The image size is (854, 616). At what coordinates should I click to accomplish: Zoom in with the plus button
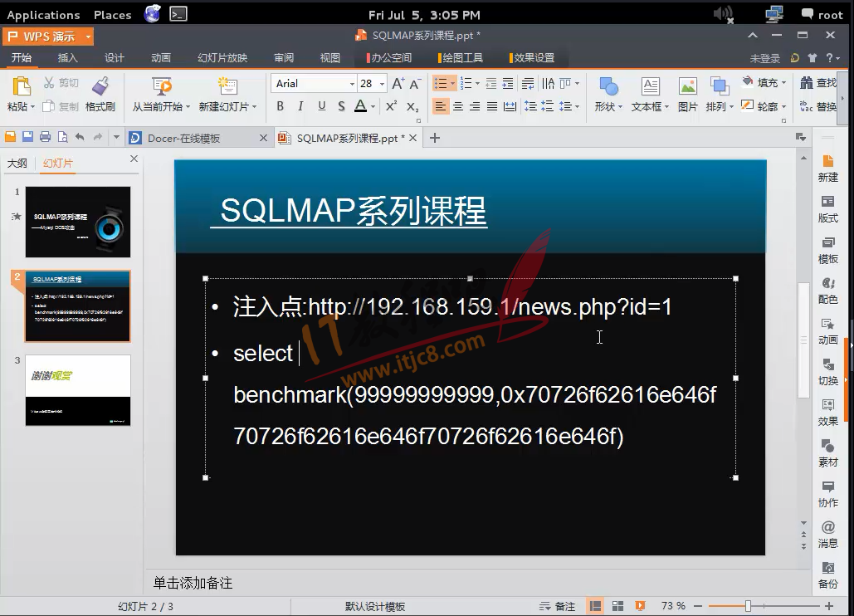click(x=829, y=606)
